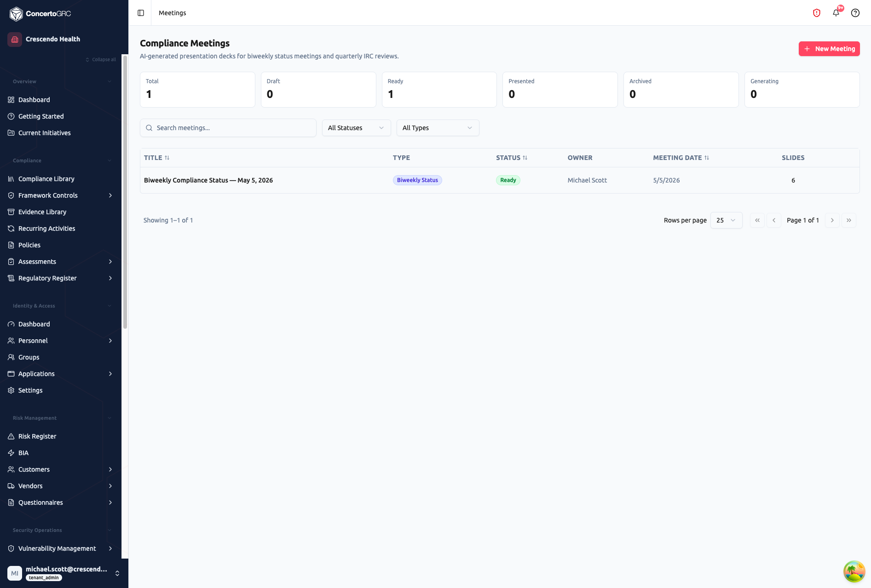
Task: Open the All Types dropdown
Action: tap(438, 128)
